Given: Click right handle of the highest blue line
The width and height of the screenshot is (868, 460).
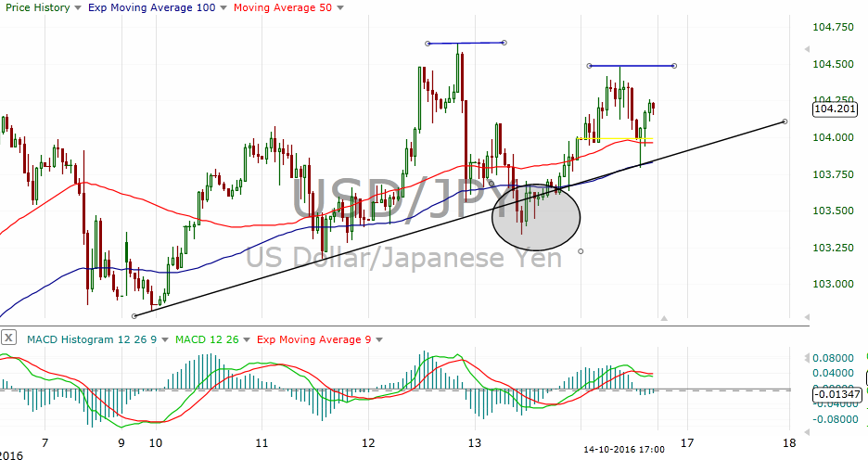Looking at the screenshot, I should tap(504, 42).
